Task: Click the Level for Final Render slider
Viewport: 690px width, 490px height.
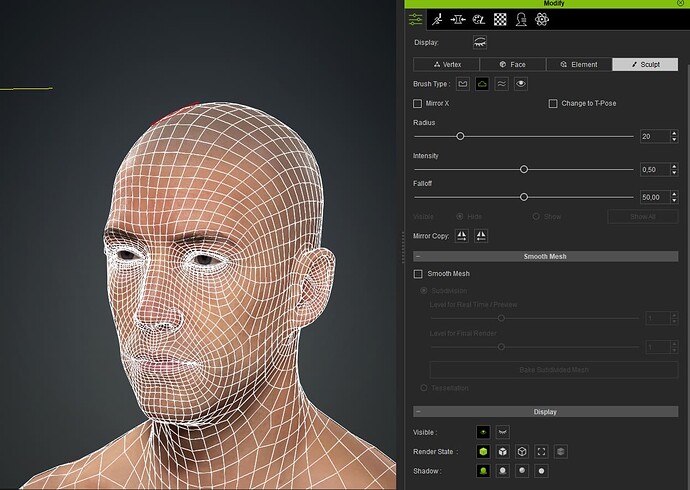Action: pos(535,347)
